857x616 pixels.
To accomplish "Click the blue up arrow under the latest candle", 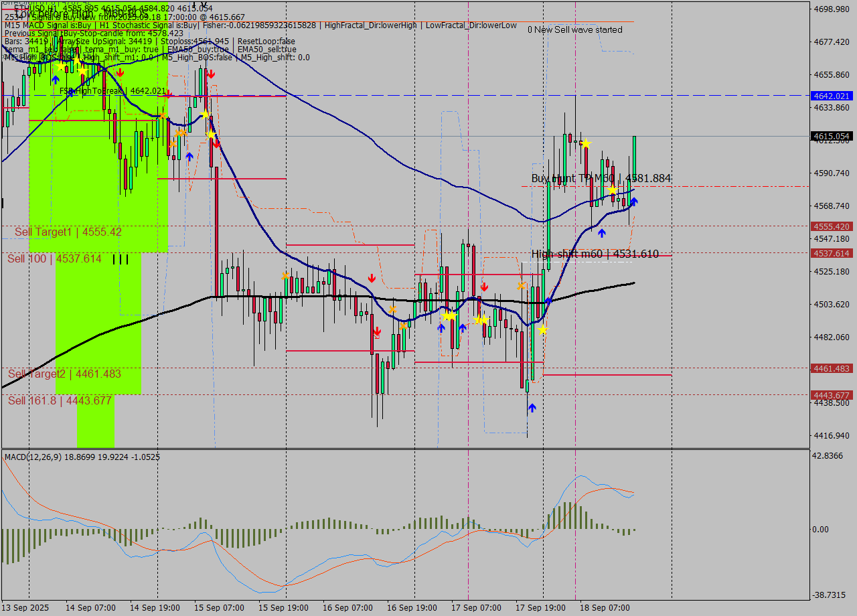I will click(633, 201).
